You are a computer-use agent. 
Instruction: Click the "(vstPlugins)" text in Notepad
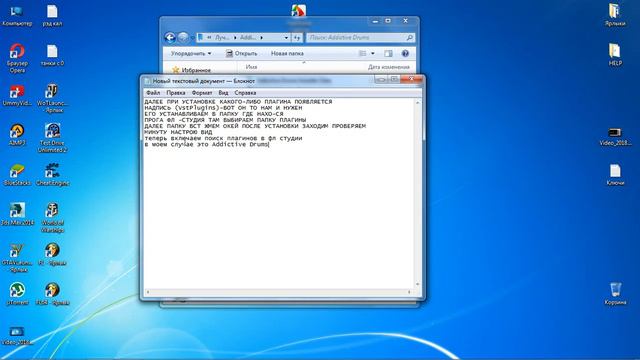[x=196, y=108]
